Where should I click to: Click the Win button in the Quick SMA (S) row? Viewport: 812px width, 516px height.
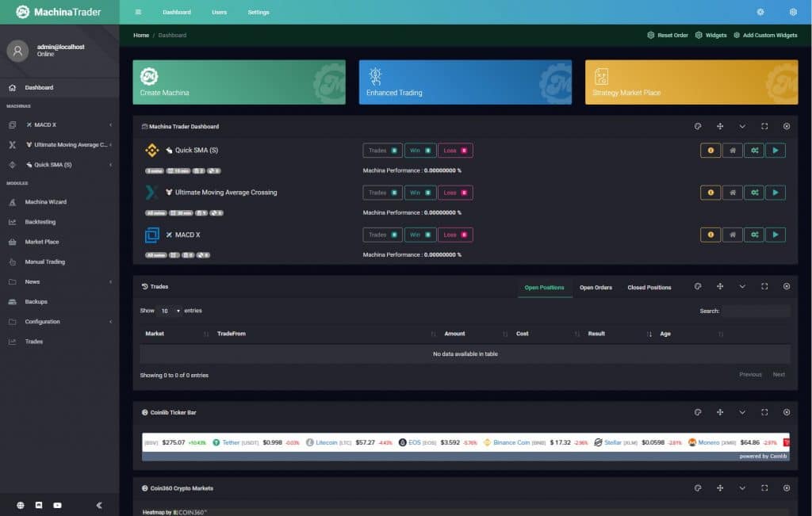point(420,151)
